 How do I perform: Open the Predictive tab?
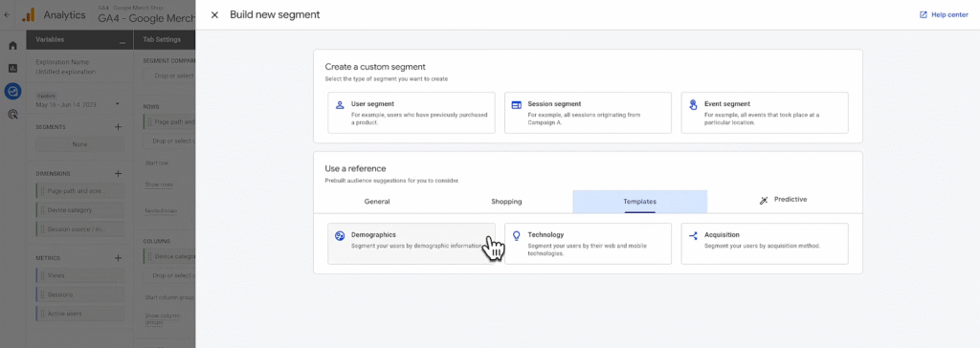783,200
